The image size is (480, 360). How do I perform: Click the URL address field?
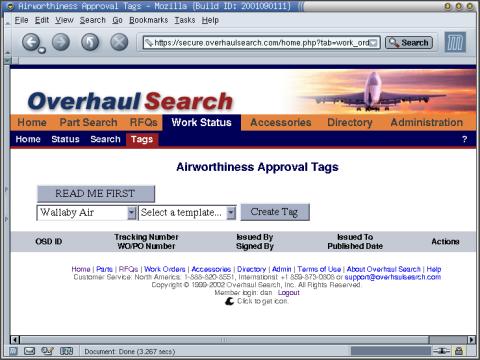(261, 43)
